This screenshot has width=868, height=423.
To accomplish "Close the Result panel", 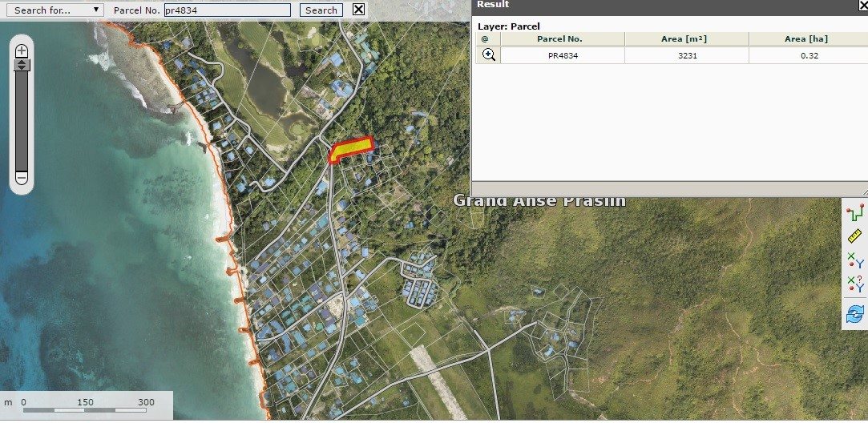I will click(x=863, y=5).
